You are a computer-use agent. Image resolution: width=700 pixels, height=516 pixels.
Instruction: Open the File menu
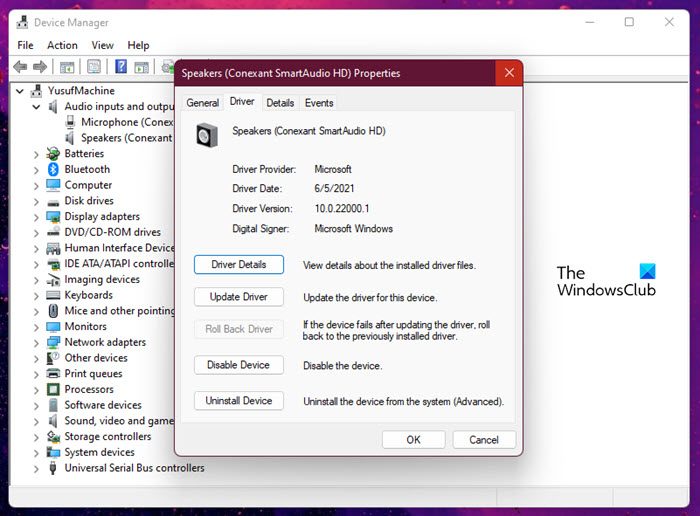[25, 45]
